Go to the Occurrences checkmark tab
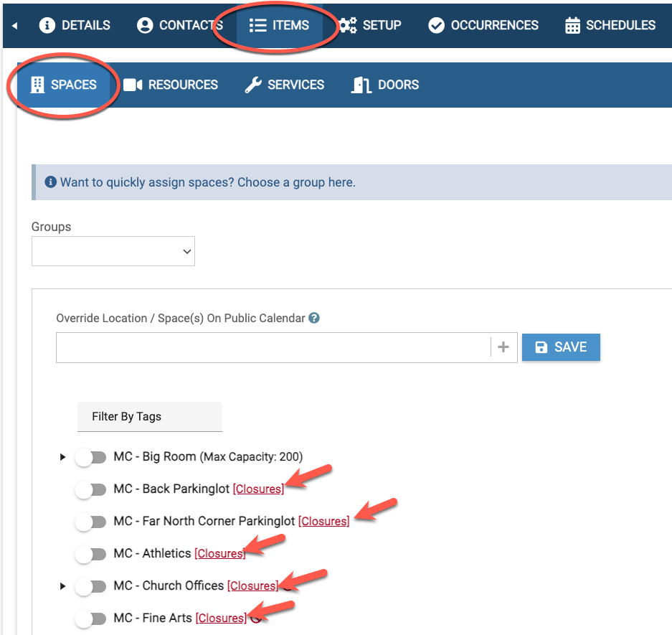Screen dimensions: 672x635 tap(483, 25)
